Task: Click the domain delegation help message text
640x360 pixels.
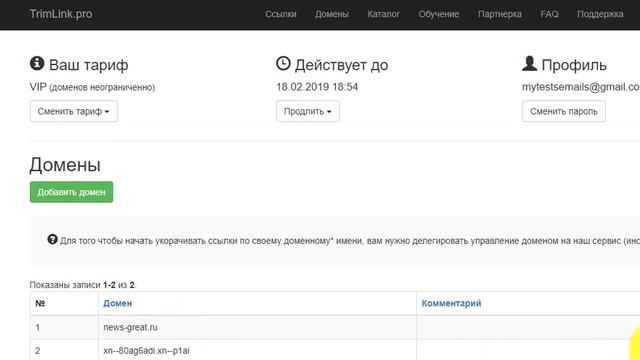Action: (x=350, y=241)
